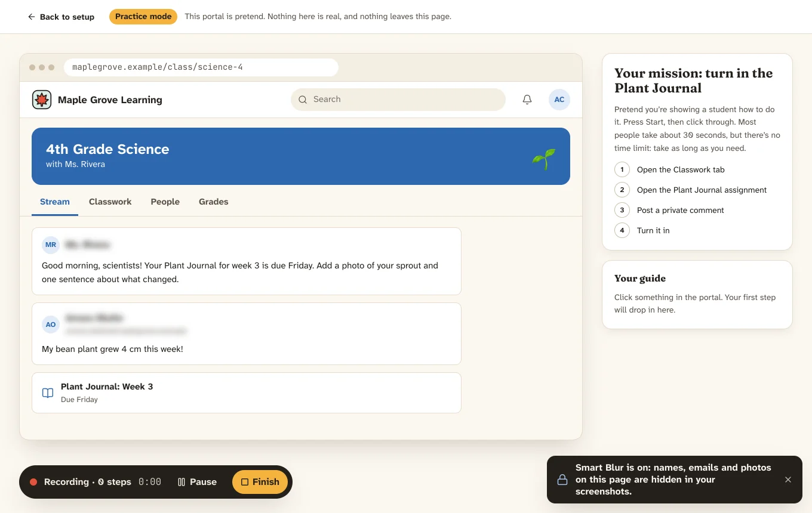This screenshot has width=812, height=513.
Task: Click the book icon beside Plant Journal
Action: [48, 393]
